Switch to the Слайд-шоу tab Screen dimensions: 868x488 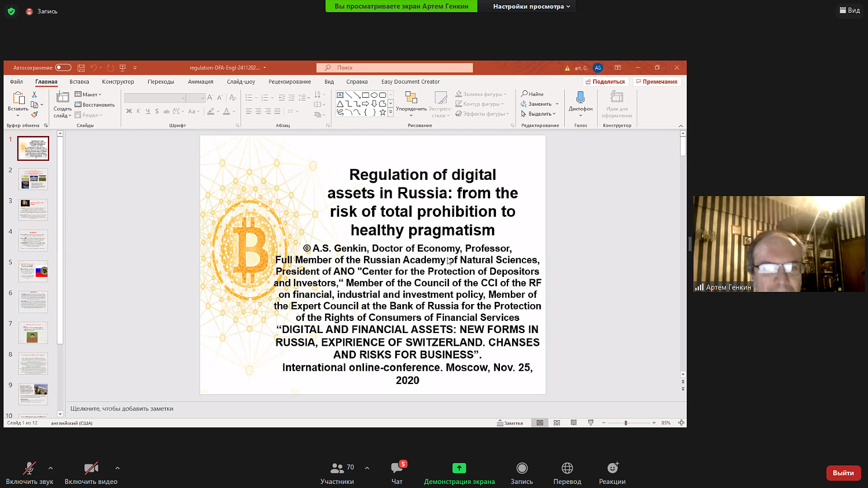[241, 82]
